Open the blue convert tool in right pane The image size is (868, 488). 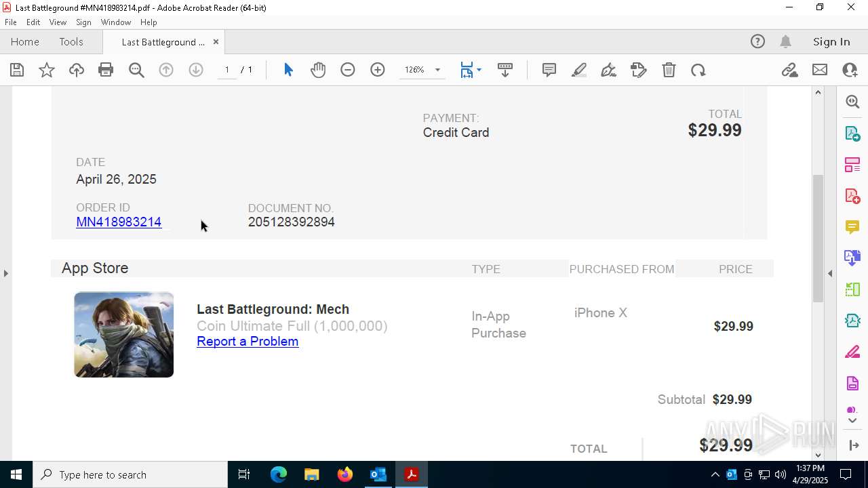pos(852,258)
